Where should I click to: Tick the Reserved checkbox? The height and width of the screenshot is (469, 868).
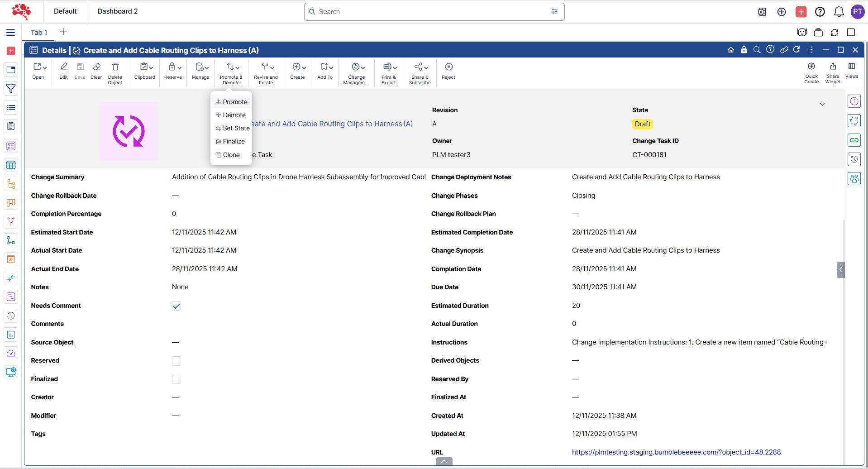click(176, 361)
